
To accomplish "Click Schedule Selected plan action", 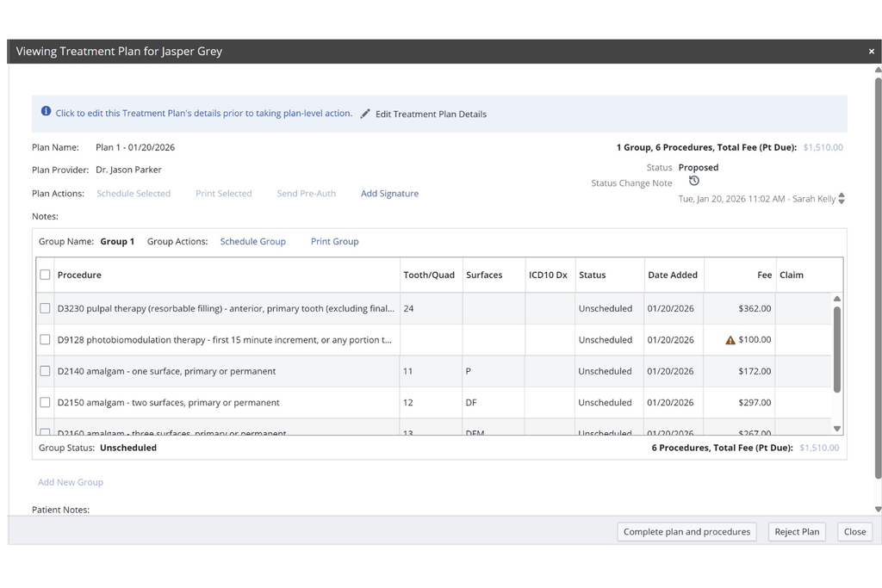I will point(134,194).
